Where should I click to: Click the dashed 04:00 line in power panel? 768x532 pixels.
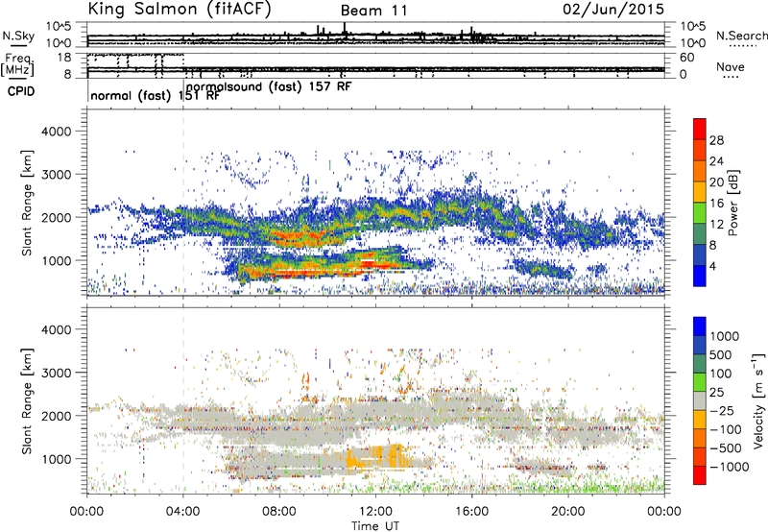coord(183,203)
